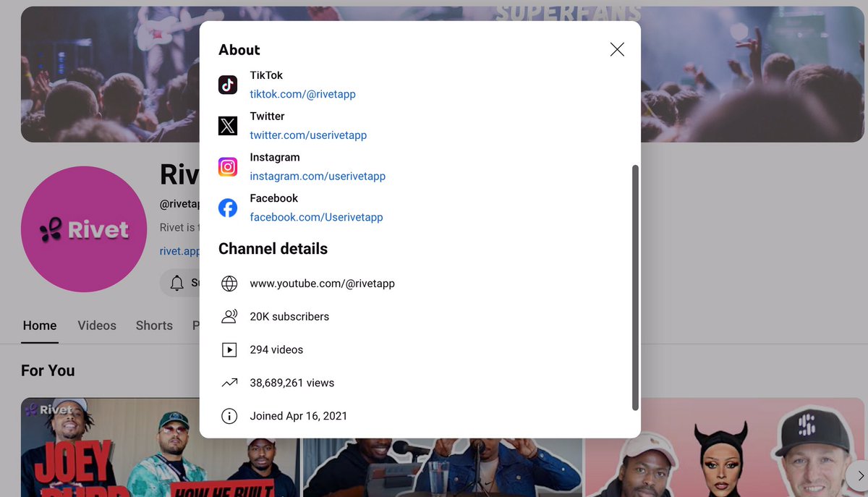Click the subscribe bell icon

click(x=177, y=283)
